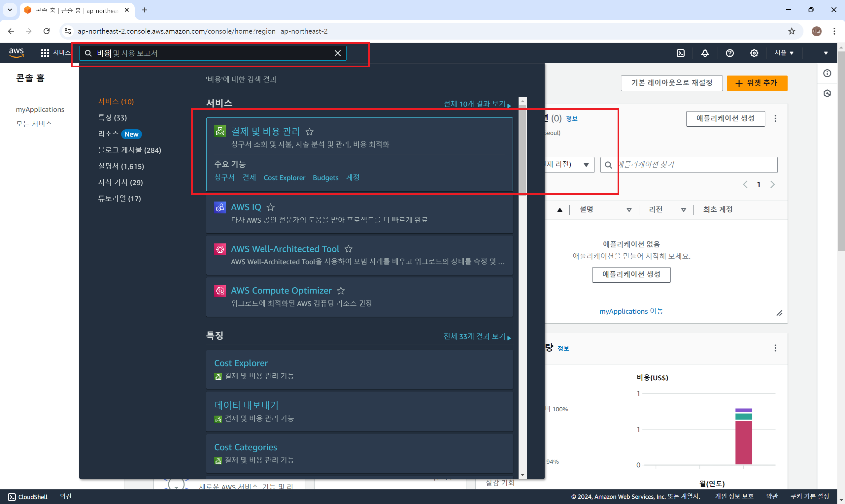This screenshot has width=845, height=504.
Task: Click 기본 레이아웃으로 재설정 button
Action: pyautogui.click(x=671, y=83)
